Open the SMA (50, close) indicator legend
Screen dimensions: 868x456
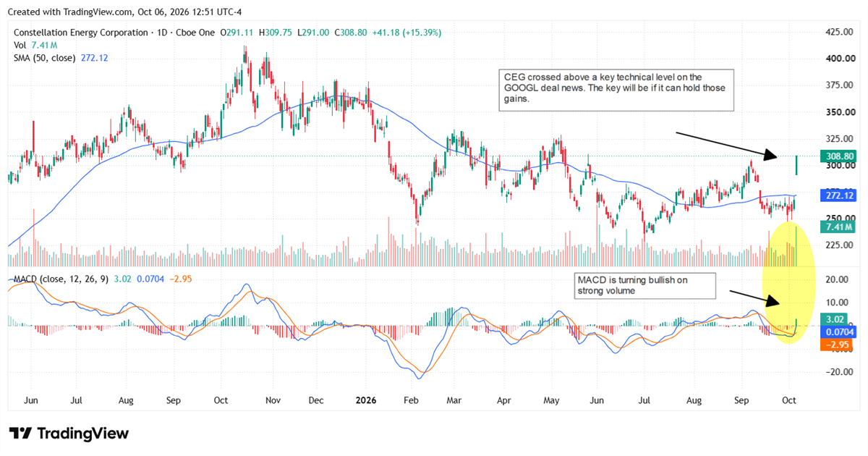point(45,57)
